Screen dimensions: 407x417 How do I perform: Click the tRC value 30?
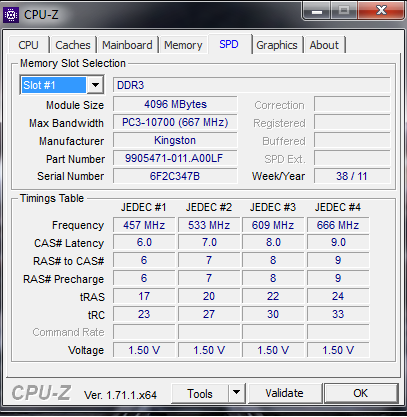(x=273, y=314)
